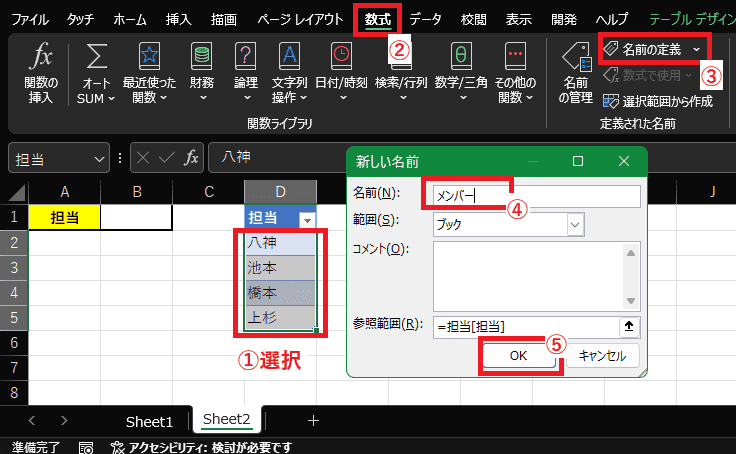This screenshot has width=736, height=454.
Task: Expand the Name Box dropdown arrow
Action: coord(99,157)
